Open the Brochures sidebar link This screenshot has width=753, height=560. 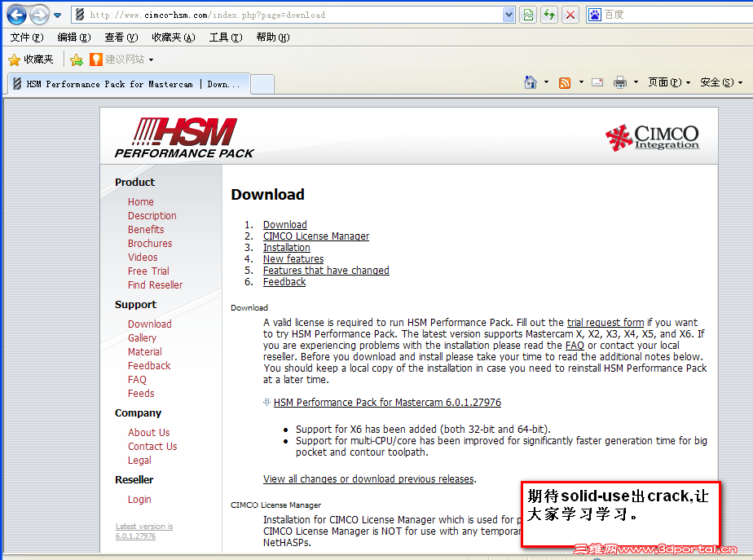click(150, 244)
